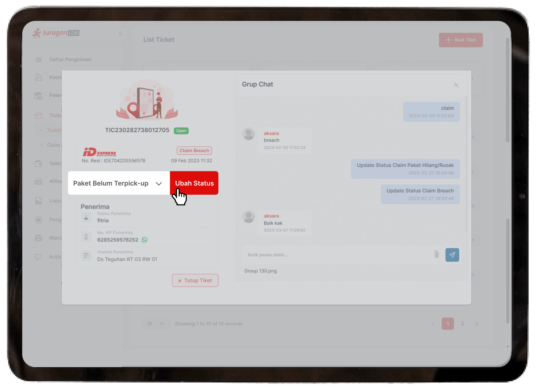Click the Daftar Pengiriman list icon
This screenshot has height=392, width=537.
click(39, 59)
